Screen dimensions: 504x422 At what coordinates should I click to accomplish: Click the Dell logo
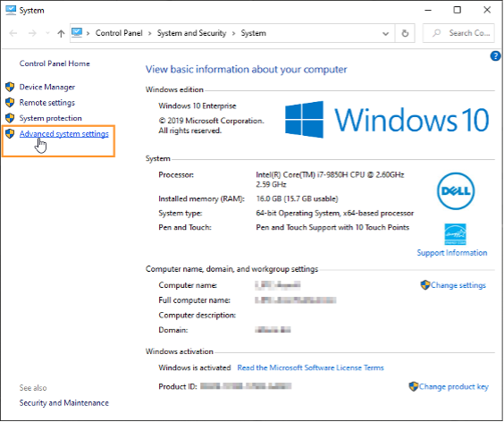click(456, 191)
